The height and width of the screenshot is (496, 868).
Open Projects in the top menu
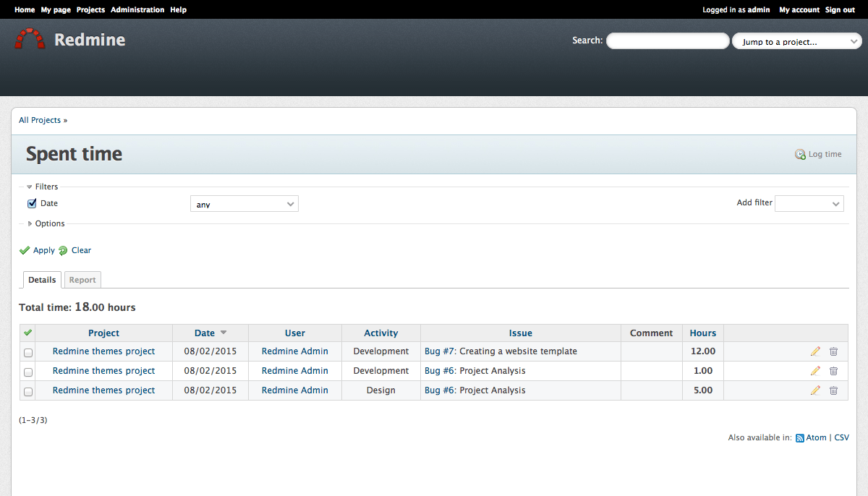(90, 10)
